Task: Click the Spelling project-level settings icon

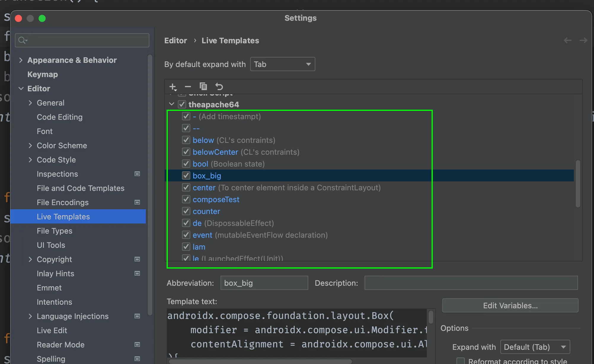Action: tap(137, 359)
